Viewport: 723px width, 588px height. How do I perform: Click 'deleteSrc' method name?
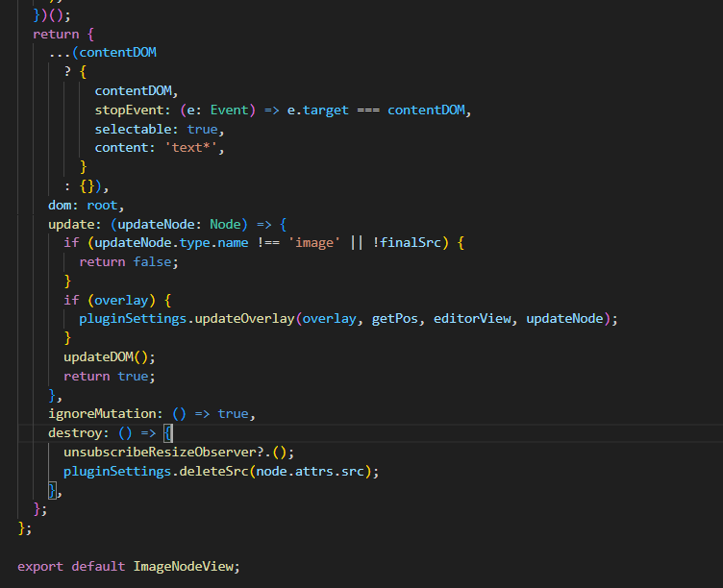[x=214, y=472]
